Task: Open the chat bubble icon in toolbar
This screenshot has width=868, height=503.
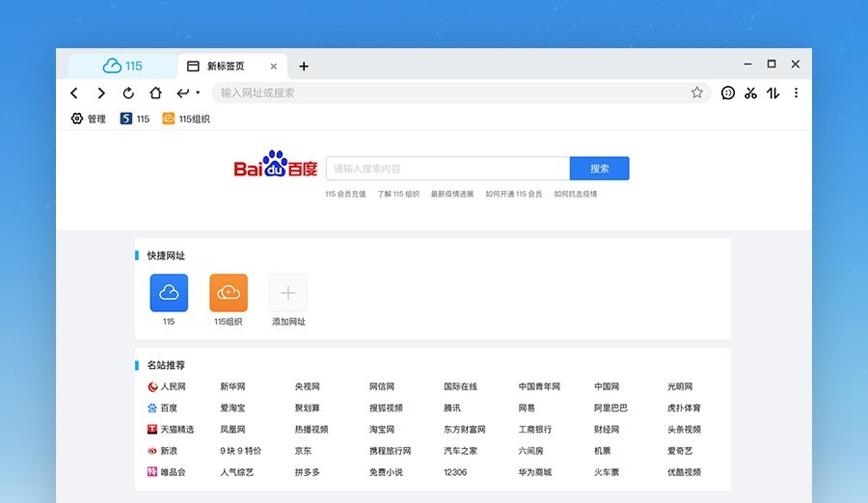Action: click(728, 93)
